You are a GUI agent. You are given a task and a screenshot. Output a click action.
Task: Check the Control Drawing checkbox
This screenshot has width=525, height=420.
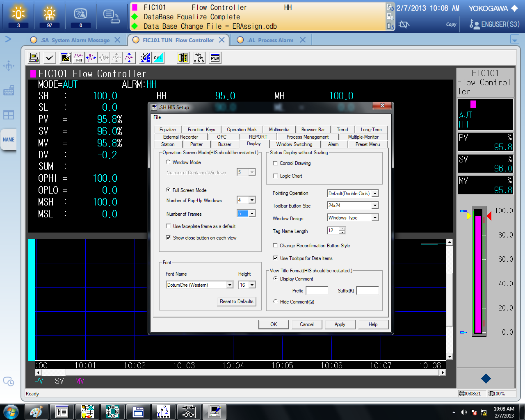(x=275, y=163)
